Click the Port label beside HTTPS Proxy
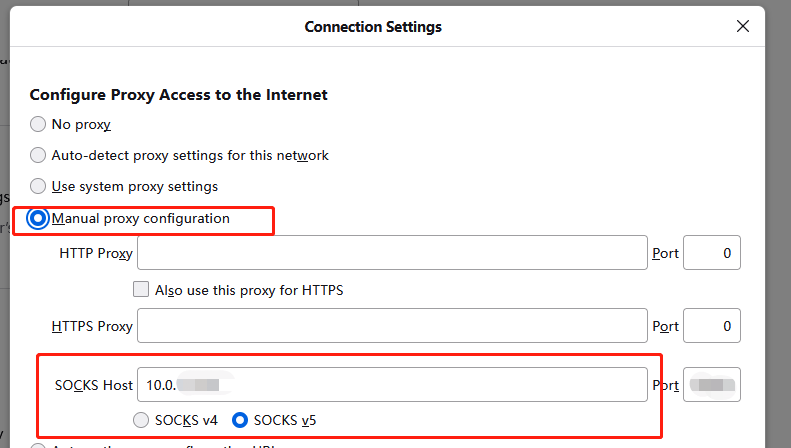Screen dimensions: 791x448 point(665,327)
